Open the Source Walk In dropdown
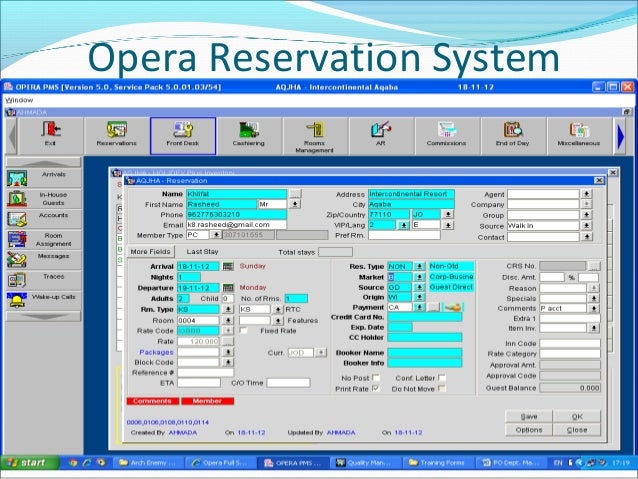This screenshot has width=638, height=479. point(586,225)
